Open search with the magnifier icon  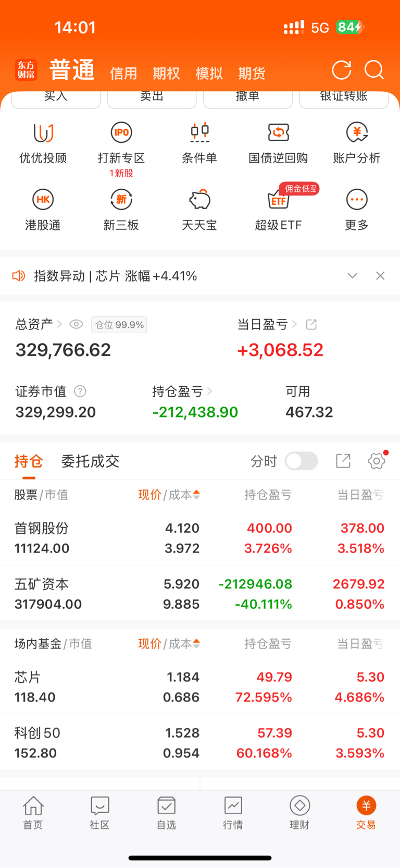point(374,70)
